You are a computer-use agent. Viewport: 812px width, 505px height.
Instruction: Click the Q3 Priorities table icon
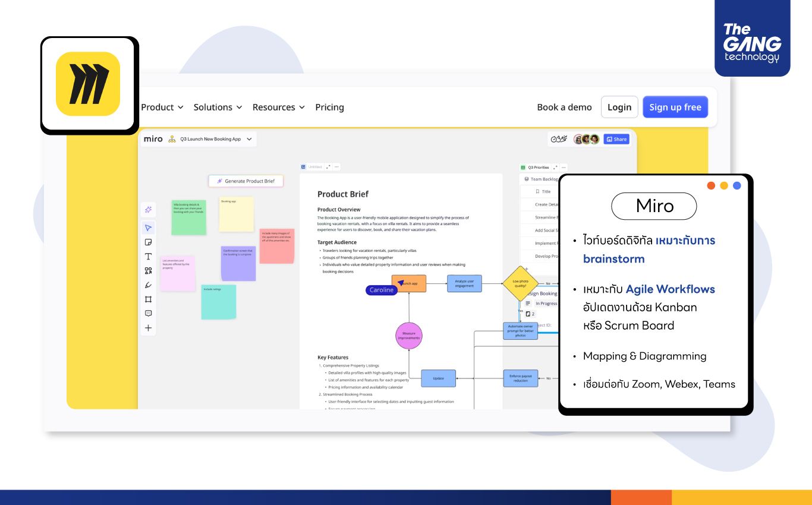(x=523, y=168)
